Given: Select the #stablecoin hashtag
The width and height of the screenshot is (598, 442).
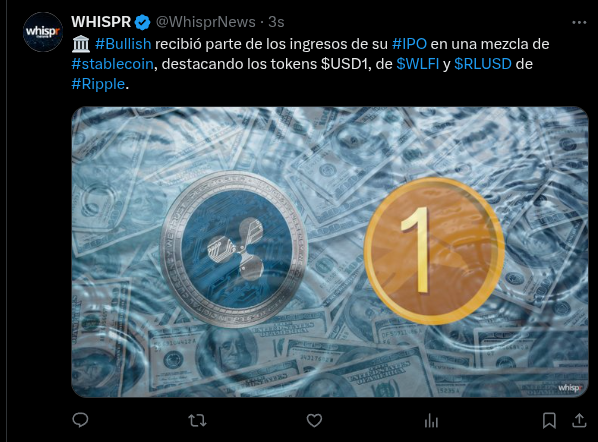Looking at the screenshot, I should tap(113, 64).
